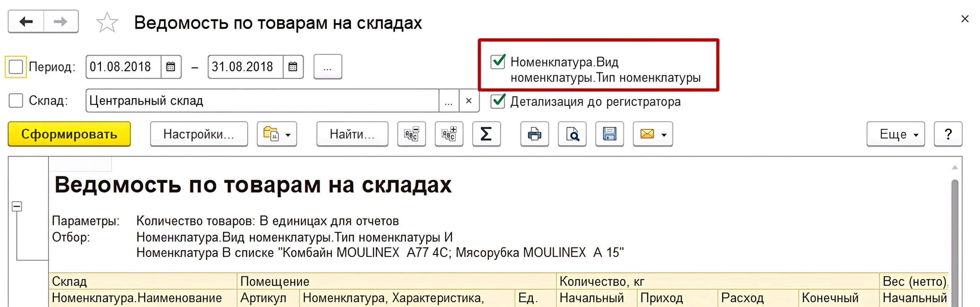This screenshot has height=307, width=980.
Task: Click the end date field 31.08.2018
Action: point(246,67)
